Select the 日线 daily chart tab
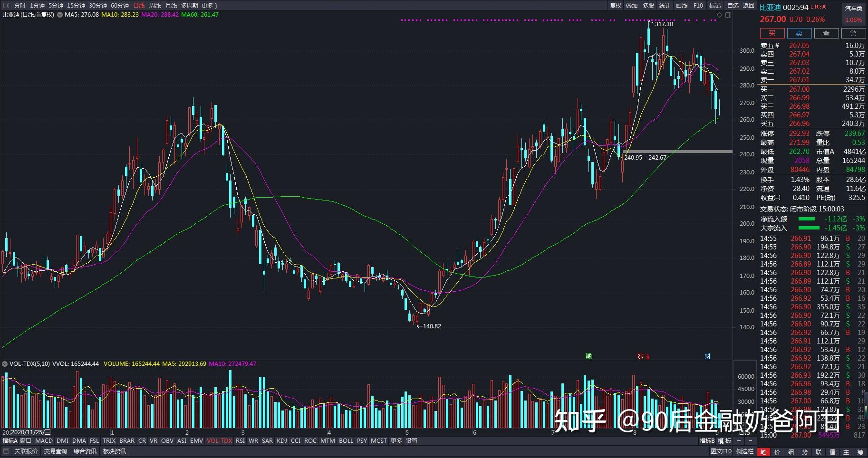 click(x=139, y=5)
